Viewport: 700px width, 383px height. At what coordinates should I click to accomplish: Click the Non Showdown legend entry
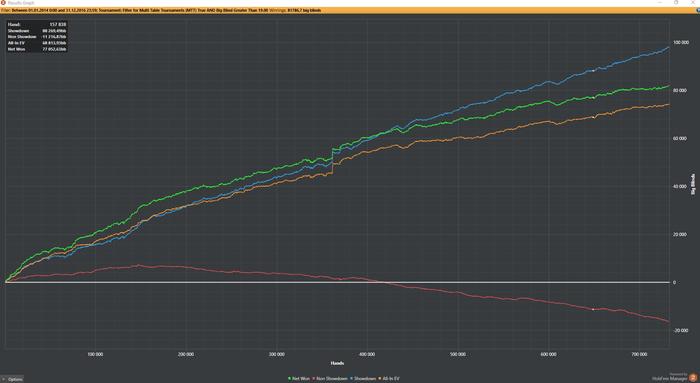[330, 379]
